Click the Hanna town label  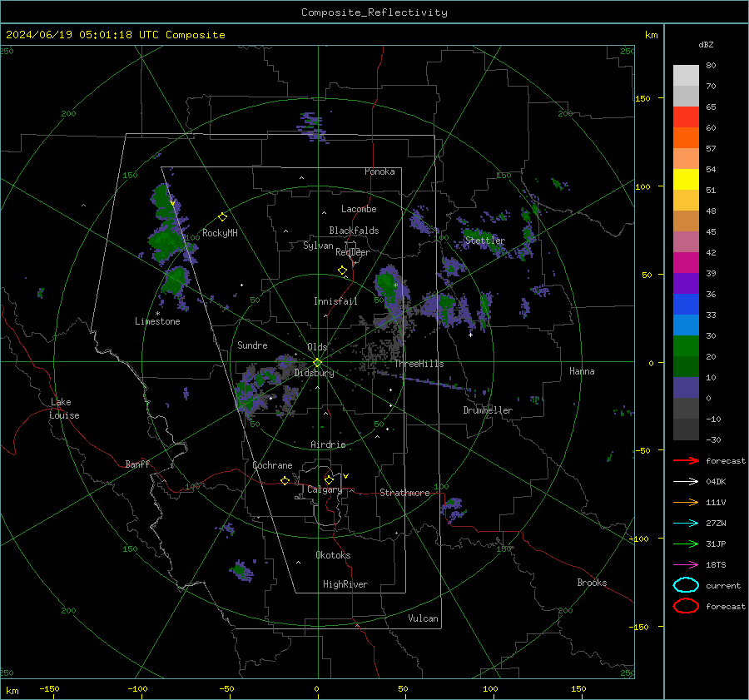click(x=582, y=371)
